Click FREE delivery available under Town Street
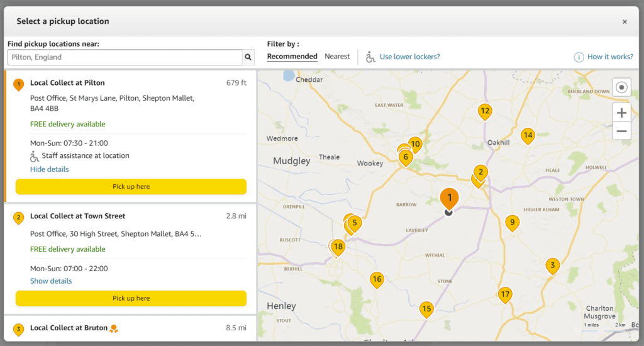This screenshot has width=644, height=346. click(x=68, y=249)
